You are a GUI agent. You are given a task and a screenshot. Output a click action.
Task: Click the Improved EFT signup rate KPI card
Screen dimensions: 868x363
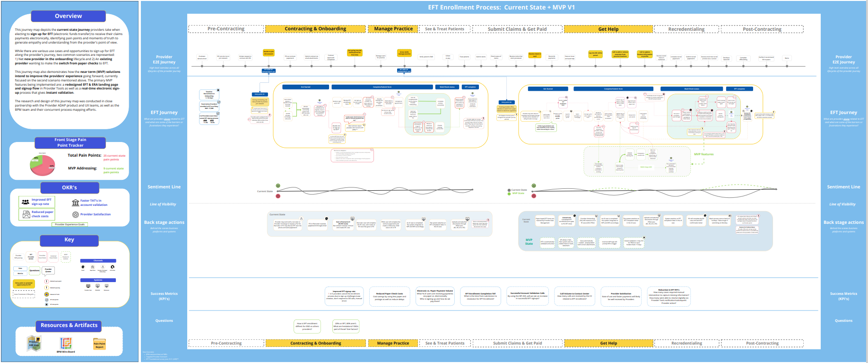344,296
